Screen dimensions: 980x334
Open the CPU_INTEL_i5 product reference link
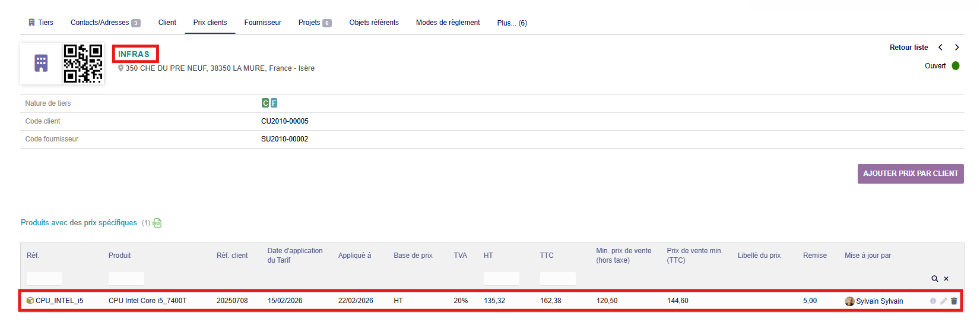(59, 301)
